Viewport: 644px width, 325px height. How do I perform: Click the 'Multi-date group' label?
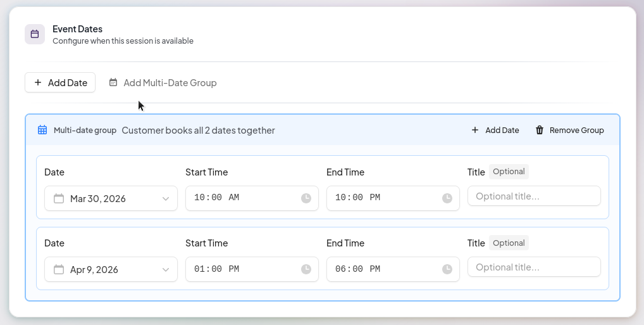[85, 130]
